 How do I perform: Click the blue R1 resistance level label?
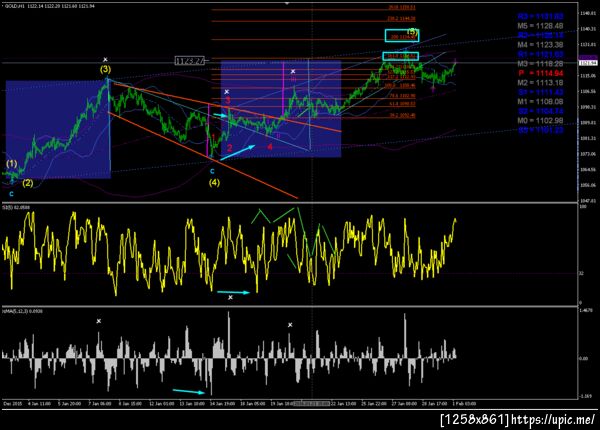coord(540,54)
